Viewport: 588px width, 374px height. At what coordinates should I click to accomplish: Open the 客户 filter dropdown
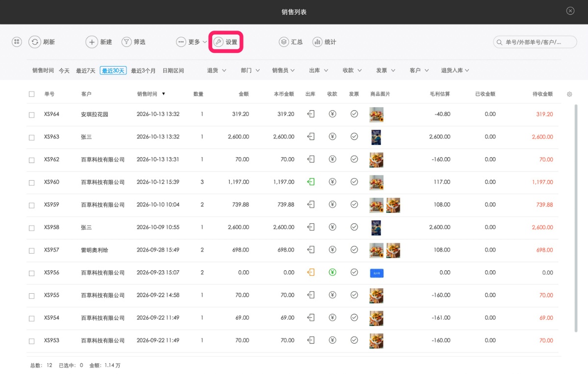419,70
